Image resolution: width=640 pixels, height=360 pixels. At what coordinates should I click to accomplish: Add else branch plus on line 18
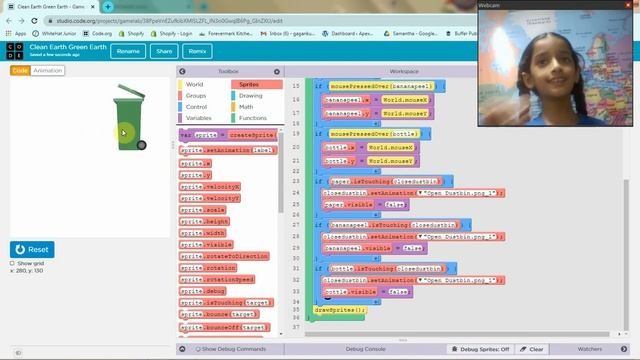tap(376, 123)
